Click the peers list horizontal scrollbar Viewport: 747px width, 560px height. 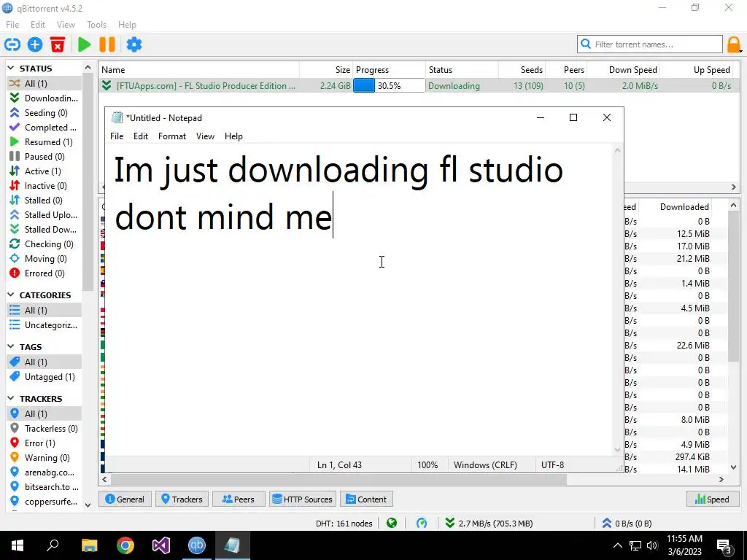pyautogui.click(x=338, y=480)
